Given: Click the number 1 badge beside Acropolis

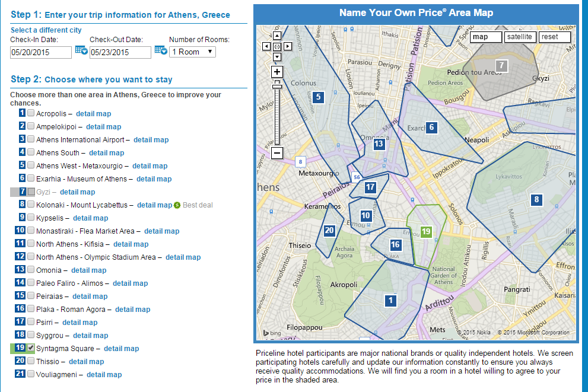Looking at the screenshot, I should (x=22, y=113).
